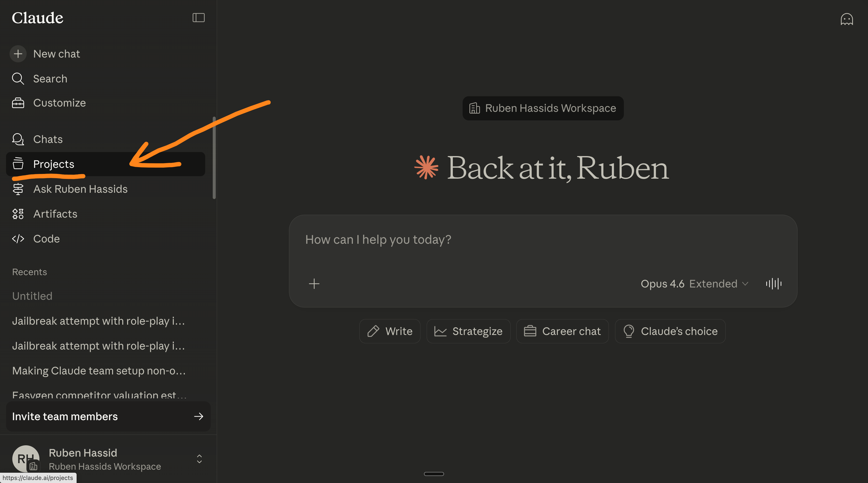
Task: Open the Code brackets icon
Action: pos(18,239)
